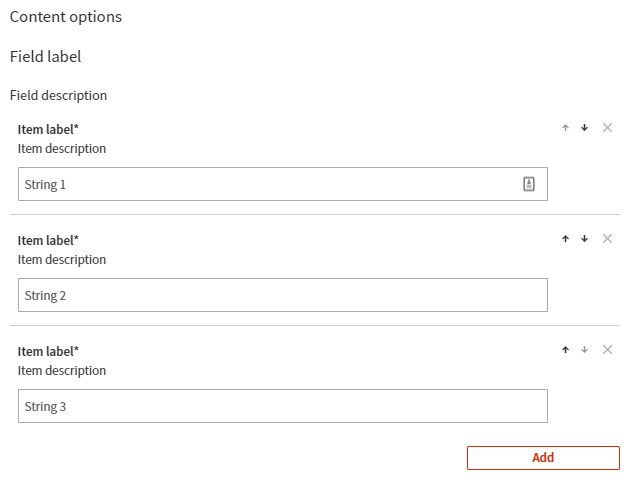Click the Content options heading

[66, 17]
